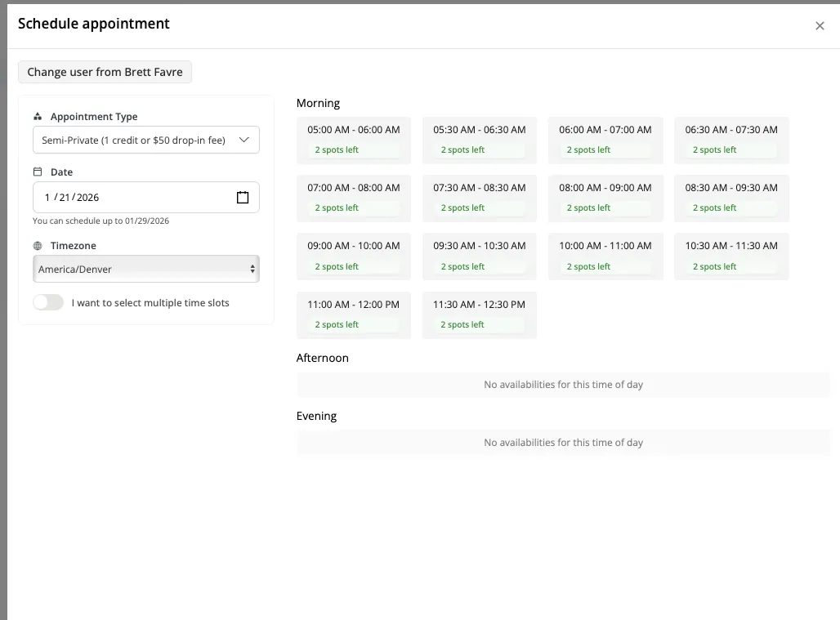The width and height of the screenshot is (840, 620).
Task: Choose the 09:00 AM - 10:00 AM slot
Action: (354, 256)
